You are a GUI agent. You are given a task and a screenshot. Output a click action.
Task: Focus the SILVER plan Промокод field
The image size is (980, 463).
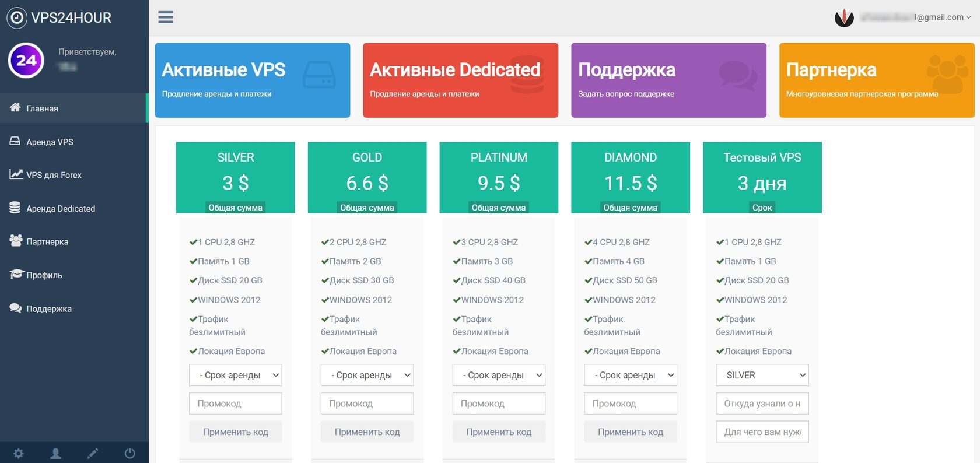236,404
